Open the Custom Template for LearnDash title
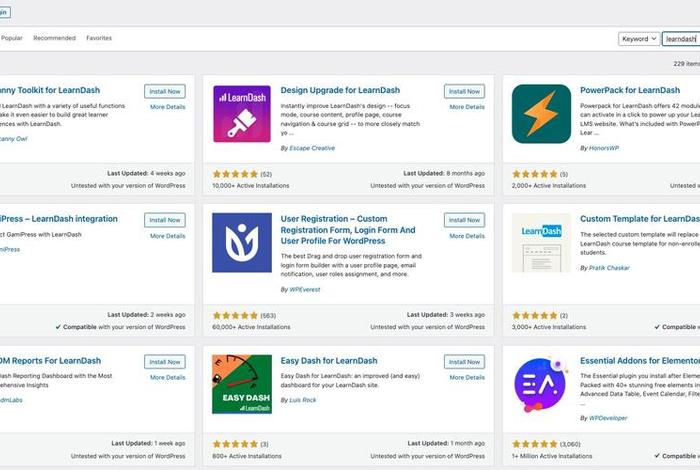 coord(640,219)
